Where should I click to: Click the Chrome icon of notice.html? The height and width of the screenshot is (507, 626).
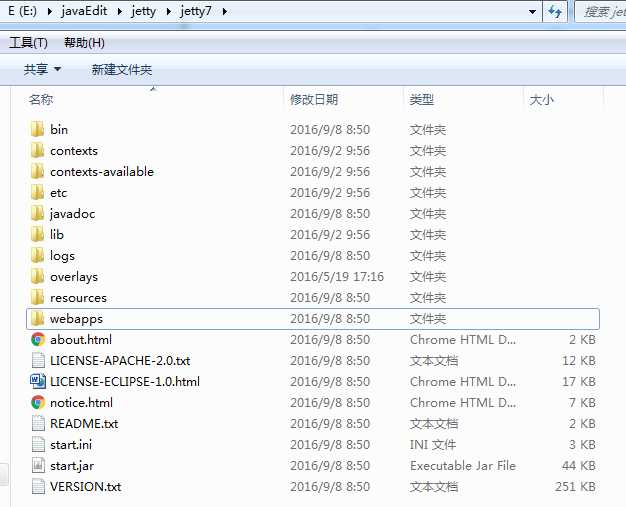(38, 402)
